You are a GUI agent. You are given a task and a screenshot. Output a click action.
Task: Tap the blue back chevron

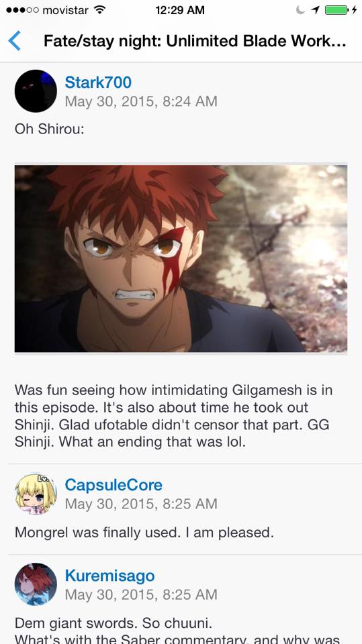coord(14,41)
